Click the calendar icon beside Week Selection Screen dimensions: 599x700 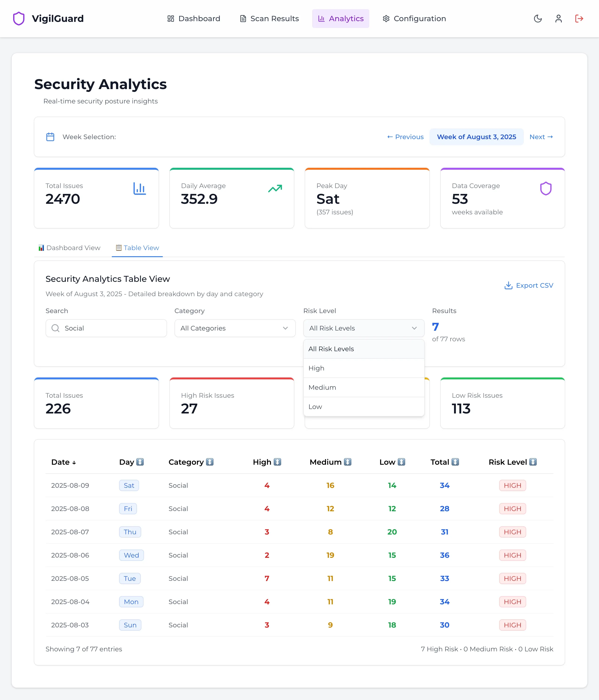pyautogui.click(x=50, y=137)
